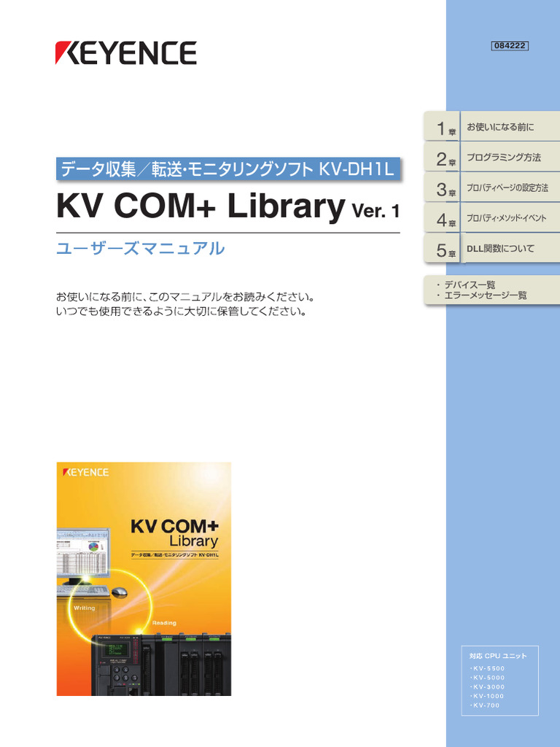Open chapter 2 tab プログラミング方法
The width and height of the screenshot is (560, 747).
(x=491, y=157)
